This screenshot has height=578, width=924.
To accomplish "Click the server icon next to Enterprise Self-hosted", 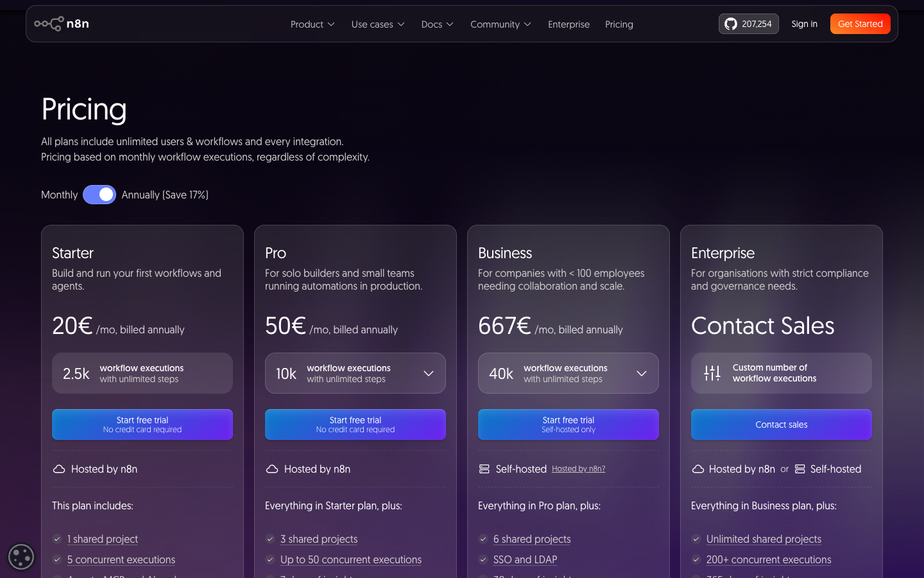I will tap(800, 469).
